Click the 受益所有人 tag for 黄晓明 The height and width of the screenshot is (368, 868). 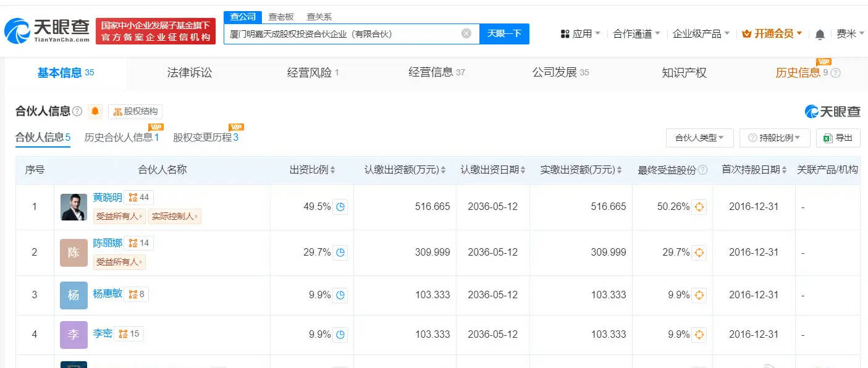point(120,216)
